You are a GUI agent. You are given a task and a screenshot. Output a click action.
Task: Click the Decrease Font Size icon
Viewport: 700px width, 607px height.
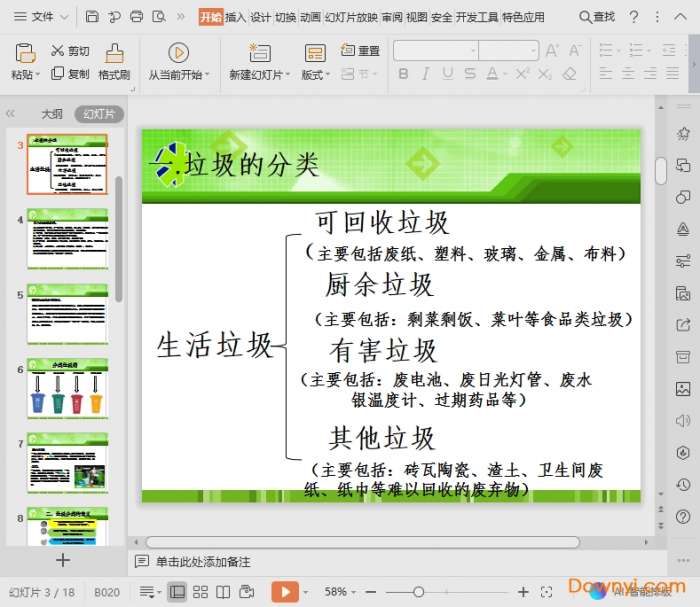coord(575,50)
